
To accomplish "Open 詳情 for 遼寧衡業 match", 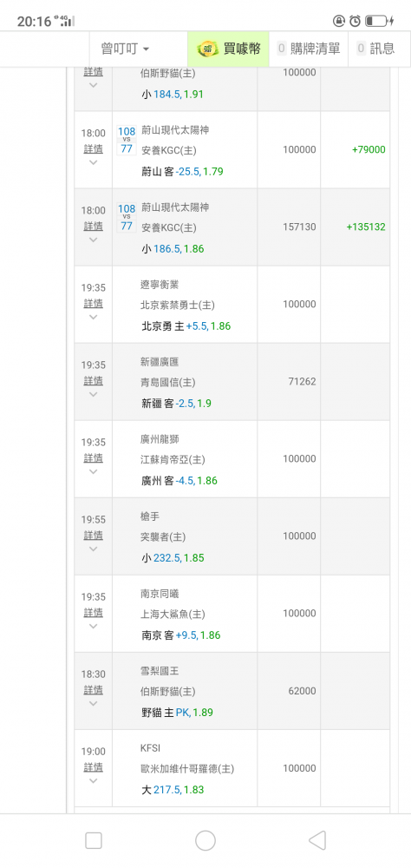I will pos(93,303).
